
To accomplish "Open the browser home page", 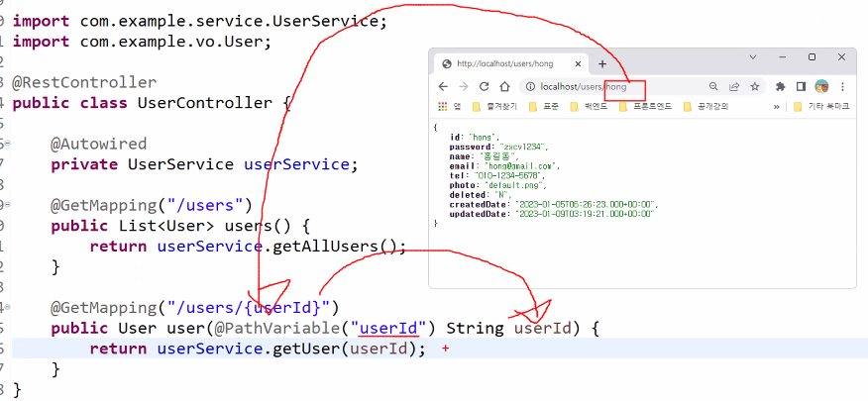I will coord(504,87).
